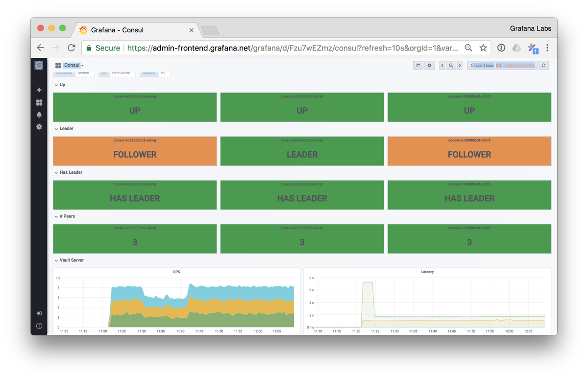588x379 pixels.
Task: Click UP panel for consul-6c58988dc8-xqlwg
Action: point(135,107)
